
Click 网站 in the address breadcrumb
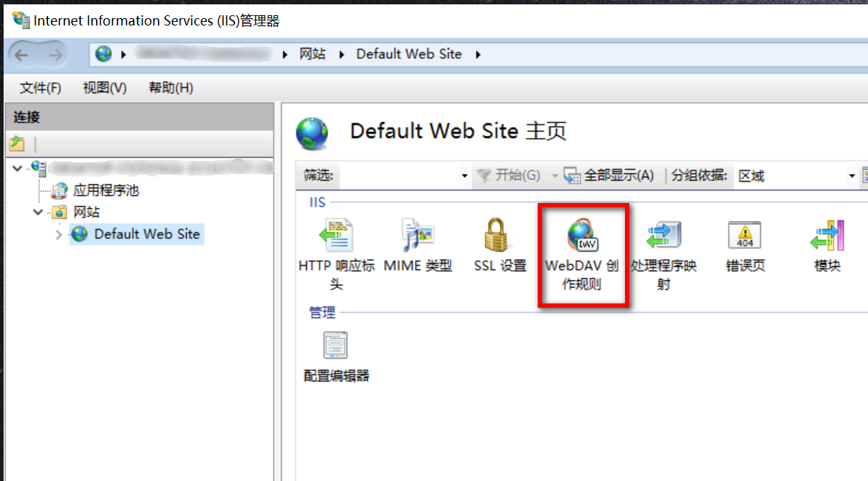pyautogui.click(x=312, y=55)
